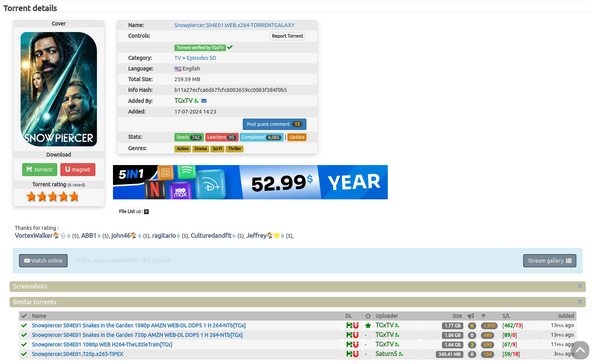Click the orange Update stats button

point(297,137)
